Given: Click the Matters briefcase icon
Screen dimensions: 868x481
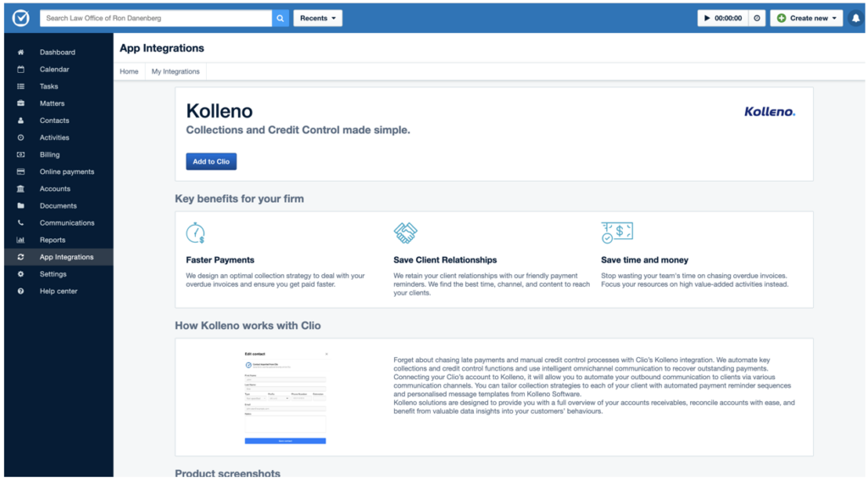Looking at the screenshot, I should (x=20, y=103).
